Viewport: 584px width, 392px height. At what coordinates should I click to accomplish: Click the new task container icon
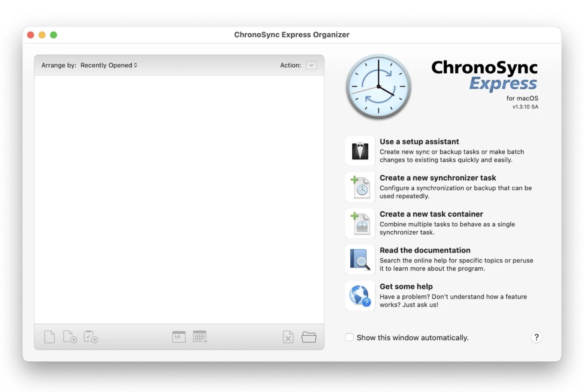coord(360,223)
